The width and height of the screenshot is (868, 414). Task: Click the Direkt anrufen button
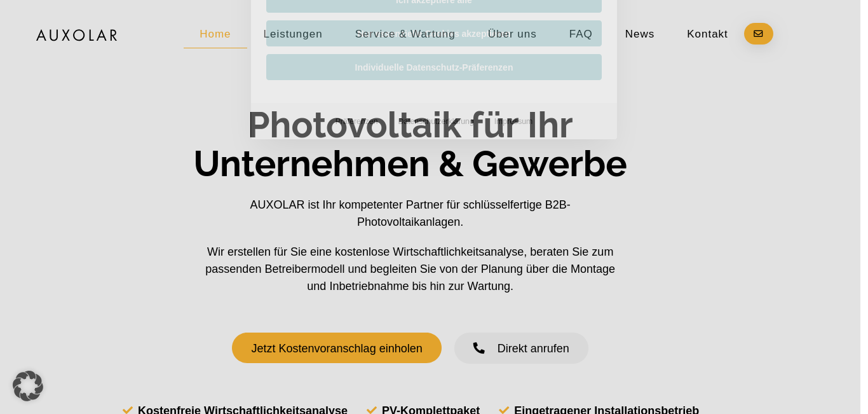click(521, 348)
